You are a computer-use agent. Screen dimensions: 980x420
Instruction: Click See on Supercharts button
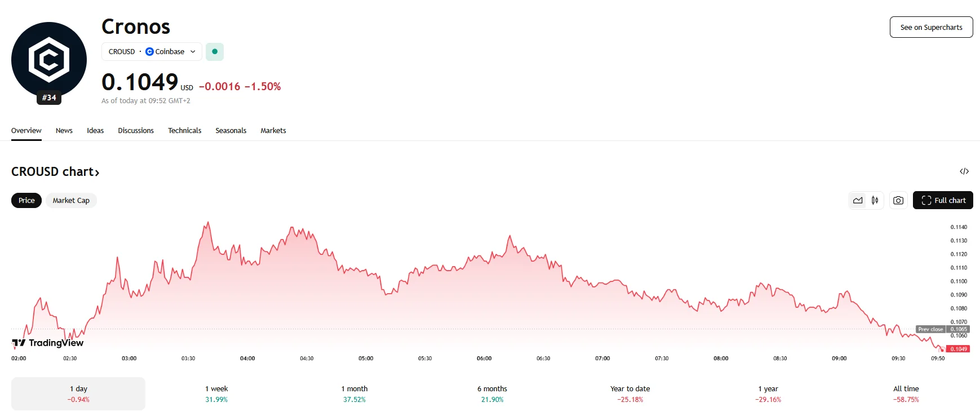(x=931, y=28)
